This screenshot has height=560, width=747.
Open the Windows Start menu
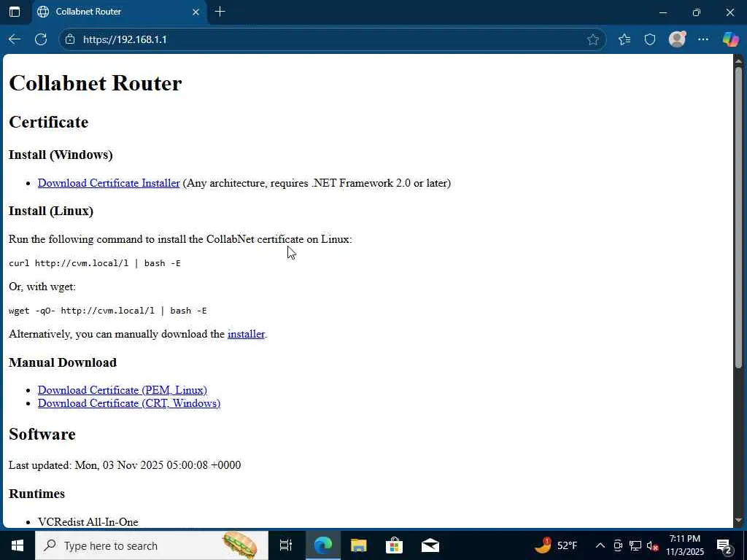point(18,545)
